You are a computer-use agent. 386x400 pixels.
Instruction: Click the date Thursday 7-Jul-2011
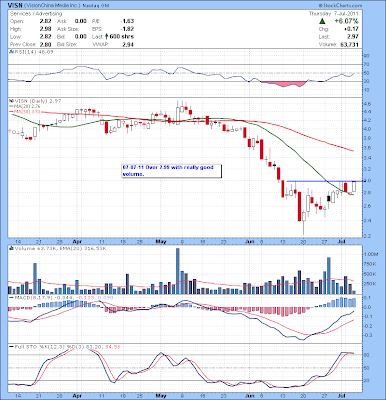click(333, 14)
